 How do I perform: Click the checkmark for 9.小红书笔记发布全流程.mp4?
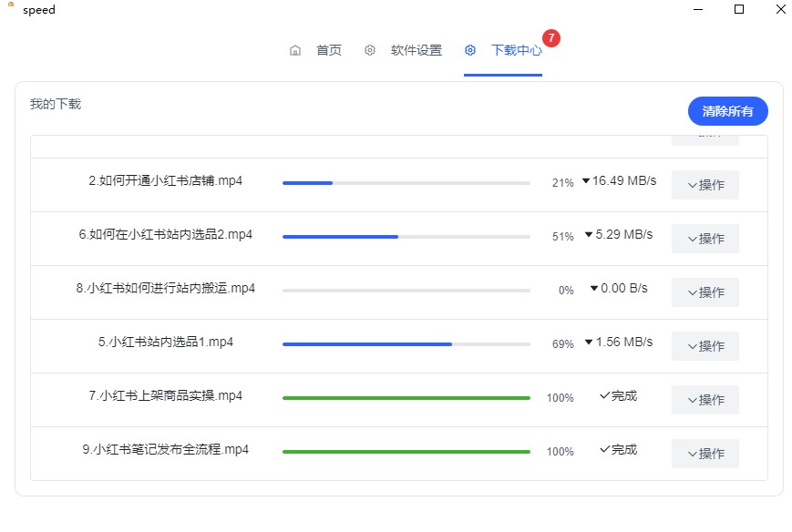point(604,450)
